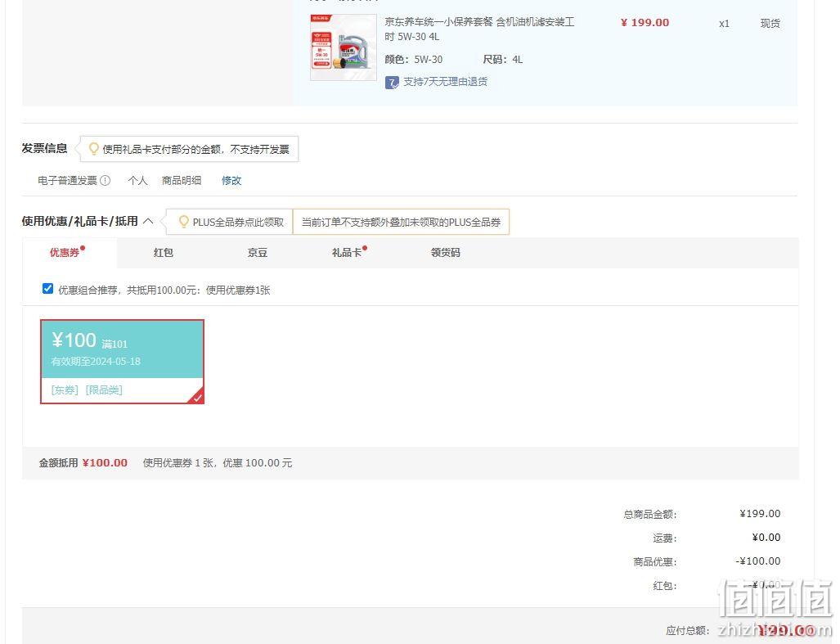Uncheck the 优惠组合推荐 checkbox
Viewport: 840px width, 644px height.
(x=47, y=289)
